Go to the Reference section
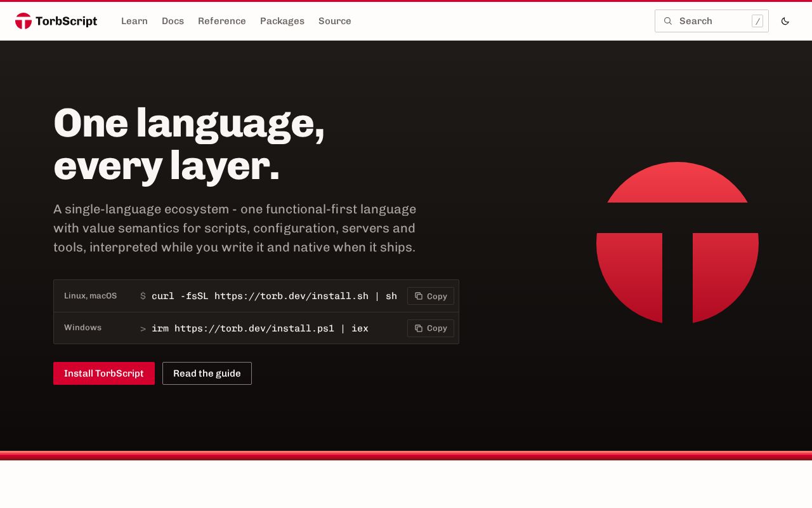Screen dimensions: 812x508 (222, 21)
